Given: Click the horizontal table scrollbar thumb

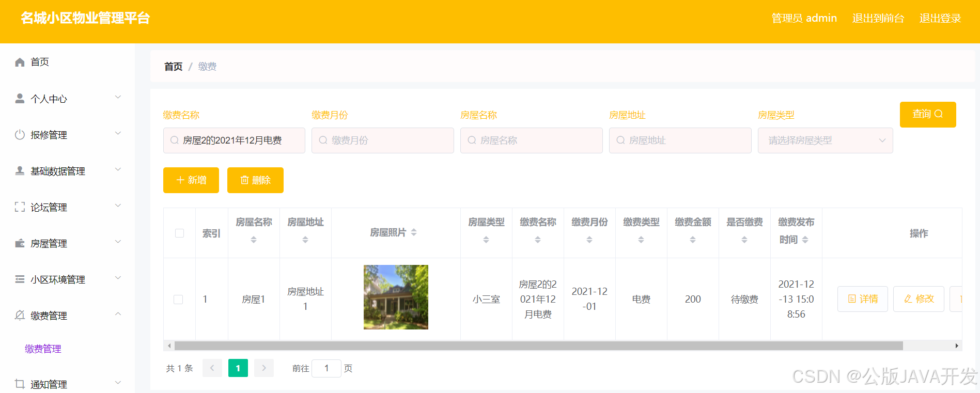Looking at the screenshot, I should (539, 346).
